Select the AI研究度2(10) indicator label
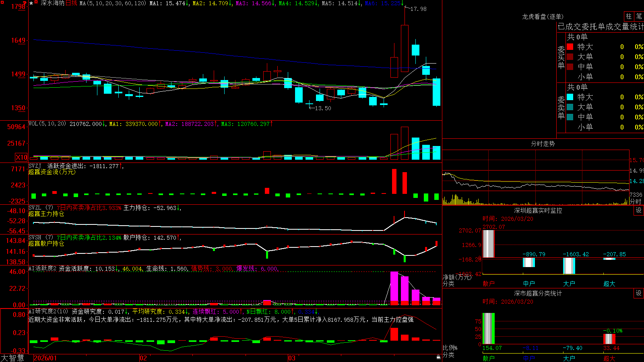Viewport: 644px width, 362px height. 48,311
